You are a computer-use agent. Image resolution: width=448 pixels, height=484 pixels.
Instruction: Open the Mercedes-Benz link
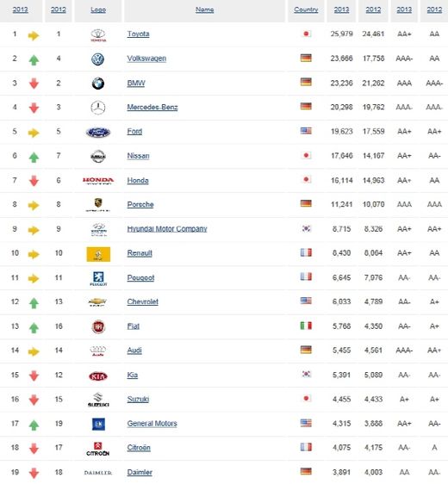pyautogui.click(x=152, y=107)
